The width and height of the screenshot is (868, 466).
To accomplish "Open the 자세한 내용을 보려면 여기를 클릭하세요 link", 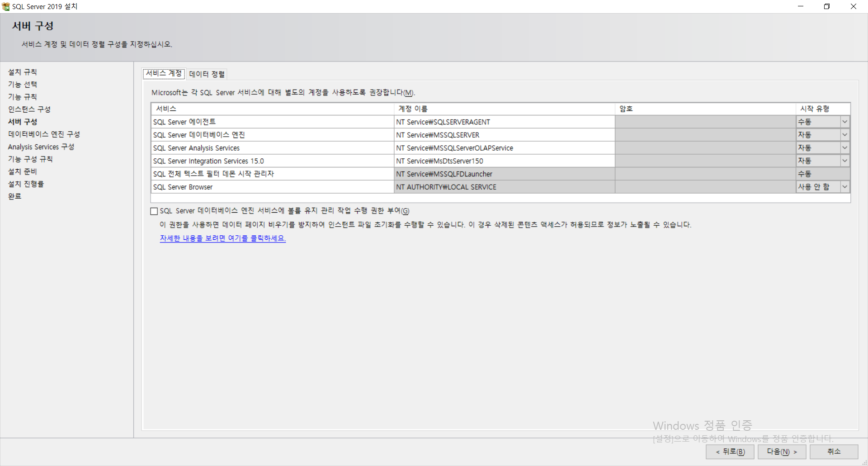I will point(222,238).
